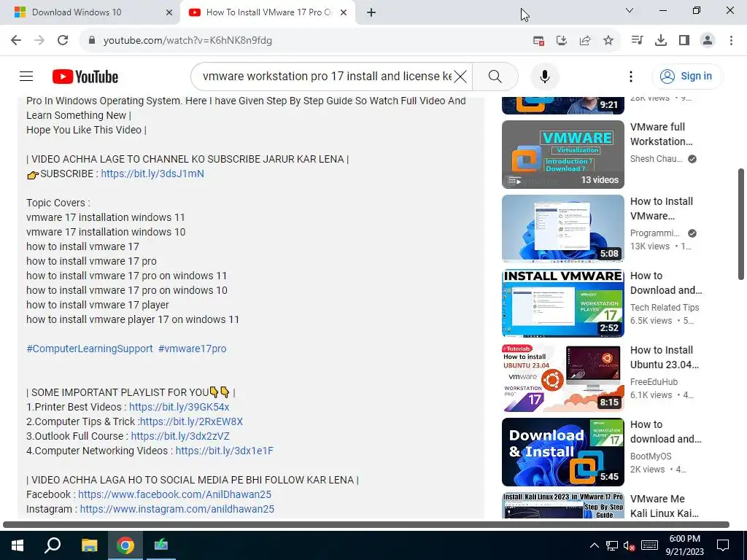
Task: Install app icon in address bar
Action: [x=562, y=41]
